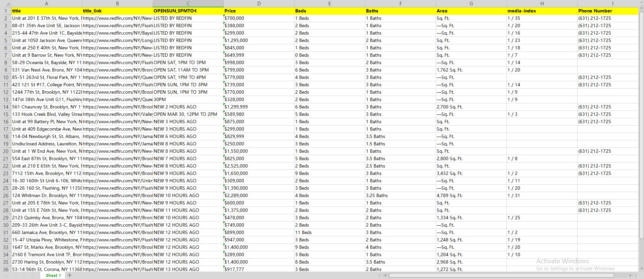Select column C header
Screen dimensions: 644x279
click(188, 4)
